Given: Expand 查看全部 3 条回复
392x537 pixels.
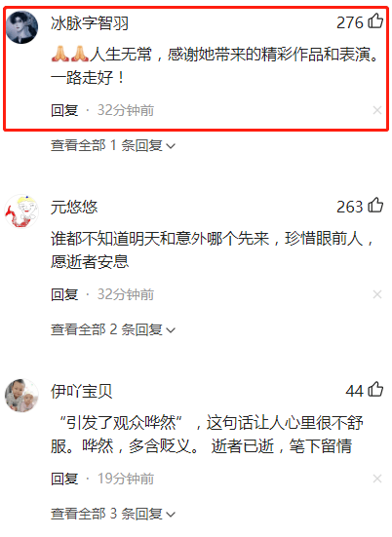Looking at the screenshot, I should coord(113,514).
